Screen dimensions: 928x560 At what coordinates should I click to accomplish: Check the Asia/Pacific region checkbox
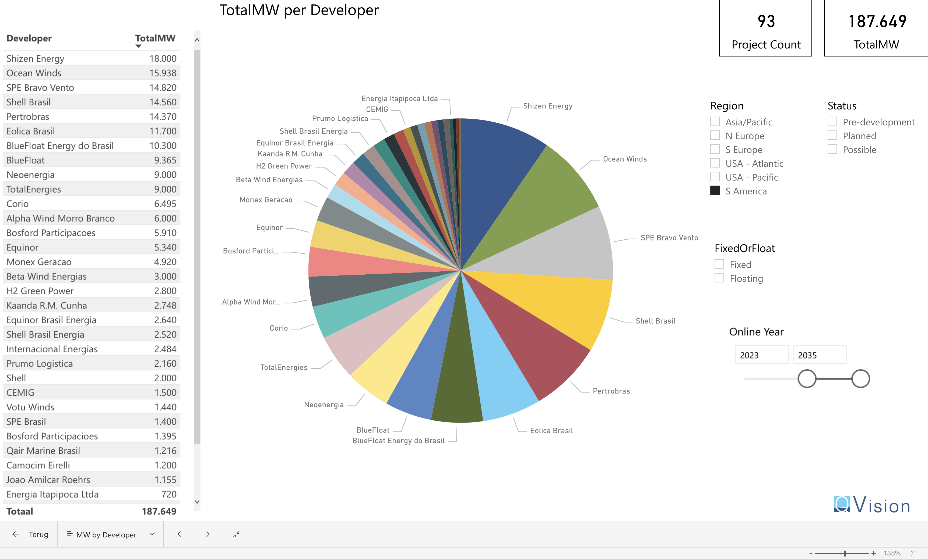715,122
